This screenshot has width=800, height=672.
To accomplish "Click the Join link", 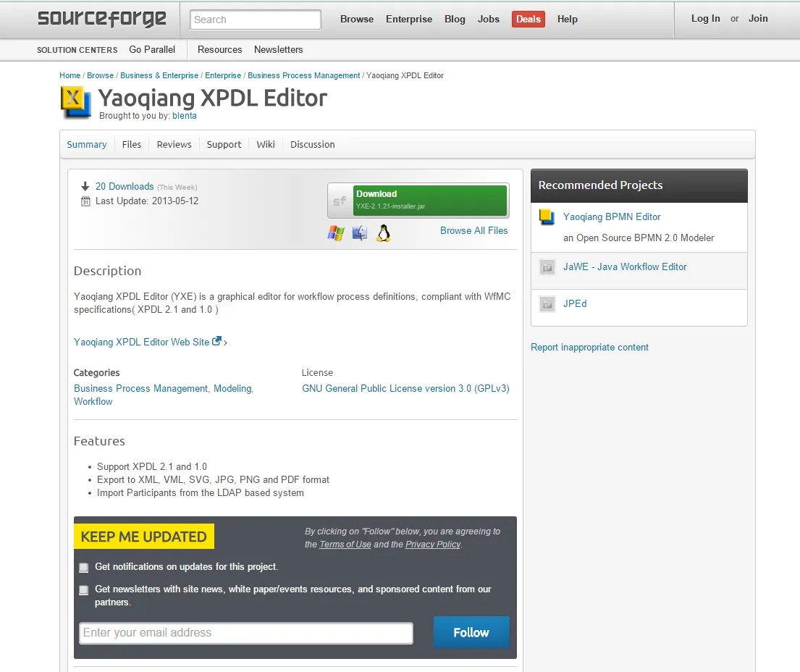I will pos(758,18).
